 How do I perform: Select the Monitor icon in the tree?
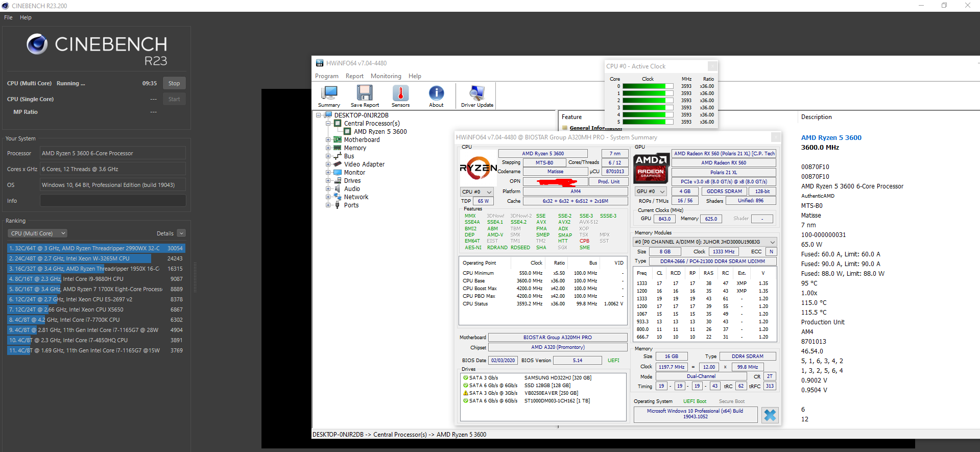pyautogui.click(x=337, y=172)
